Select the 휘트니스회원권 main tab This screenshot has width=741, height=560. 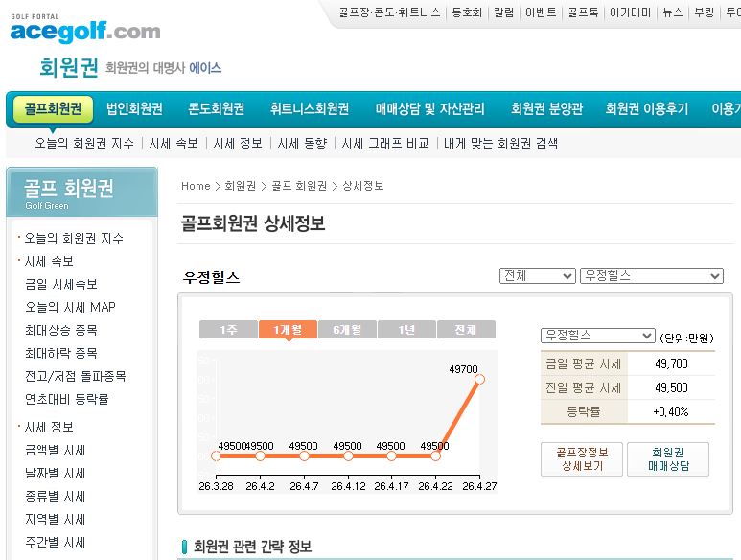click(310, 109)
